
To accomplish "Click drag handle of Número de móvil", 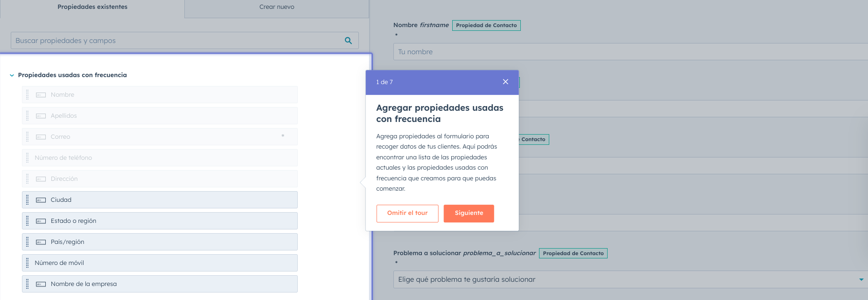I will point(27,263).
